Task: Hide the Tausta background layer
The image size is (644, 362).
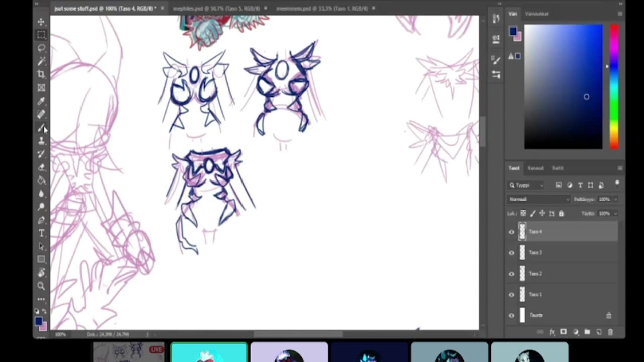Action: coord(512,315)
